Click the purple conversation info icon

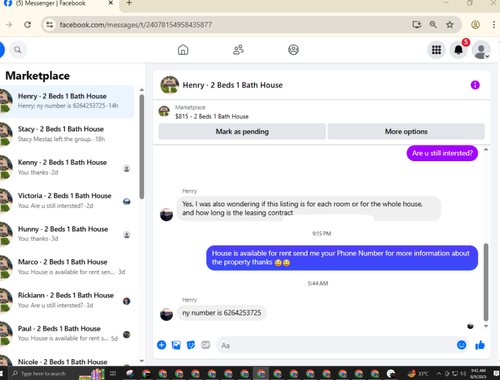(475, 85)
